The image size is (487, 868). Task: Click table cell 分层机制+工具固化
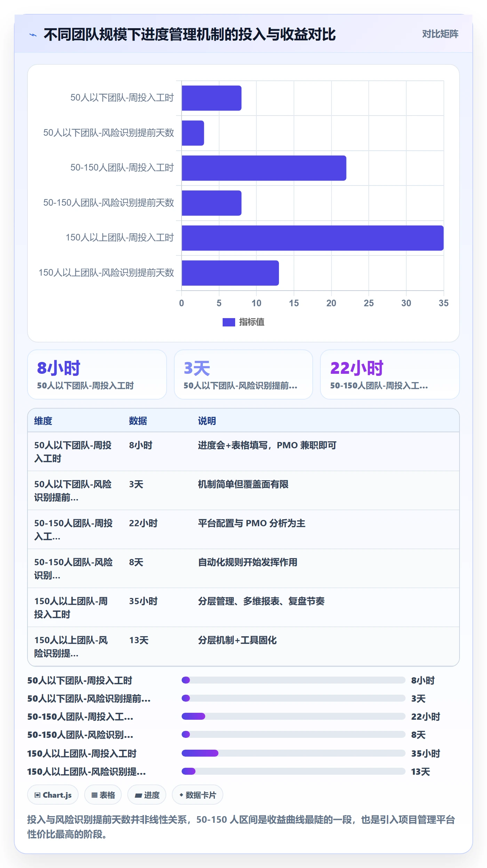[237, 640]
